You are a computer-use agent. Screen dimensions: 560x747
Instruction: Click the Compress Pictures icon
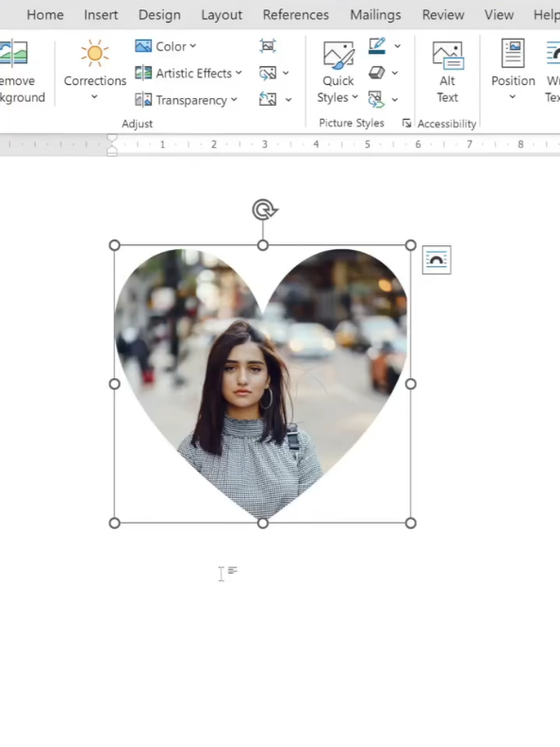point(268,46)
